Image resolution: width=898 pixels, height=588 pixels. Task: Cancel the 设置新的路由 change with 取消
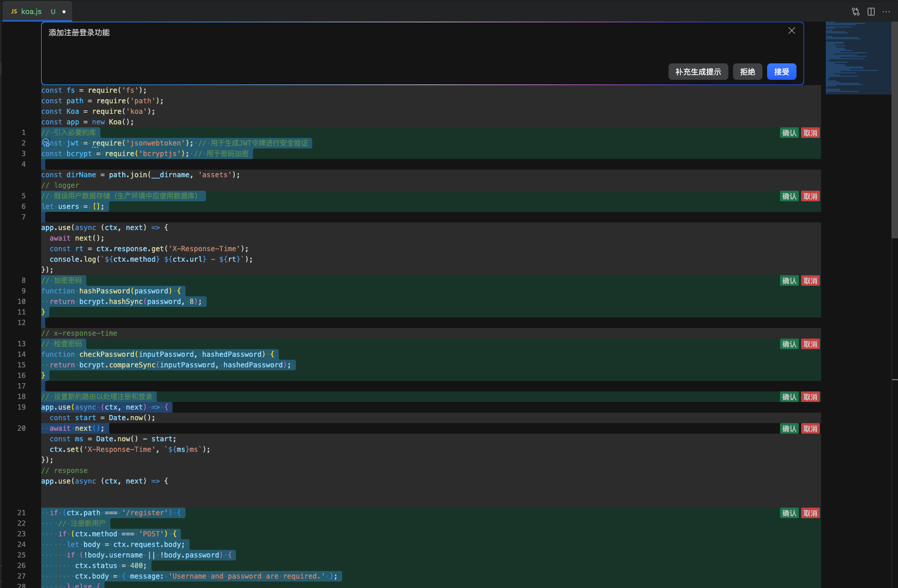811,397
